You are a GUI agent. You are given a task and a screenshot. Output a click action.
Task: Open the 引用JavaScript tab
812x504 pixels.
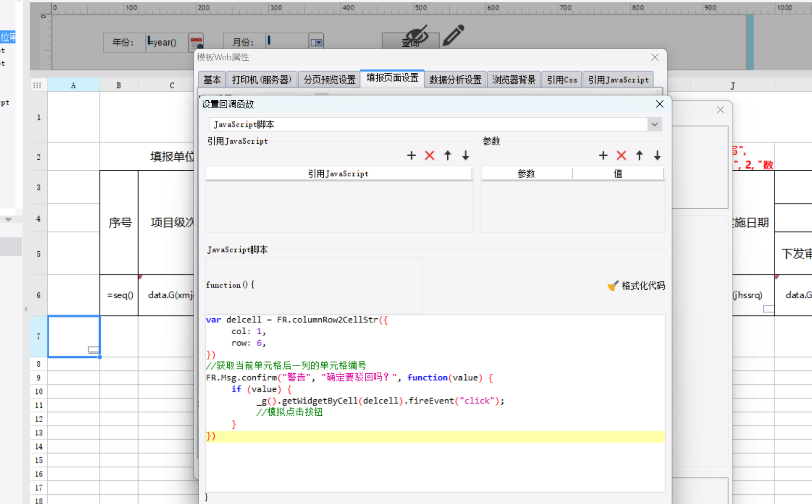pos(618,80)
